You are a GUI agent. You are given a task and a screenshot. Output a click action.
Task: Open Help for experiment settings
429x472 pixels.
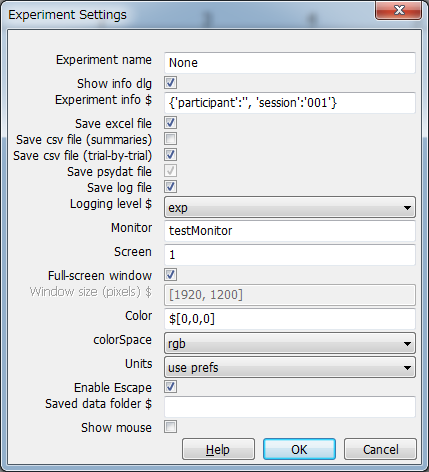click(x=218, y=449)
